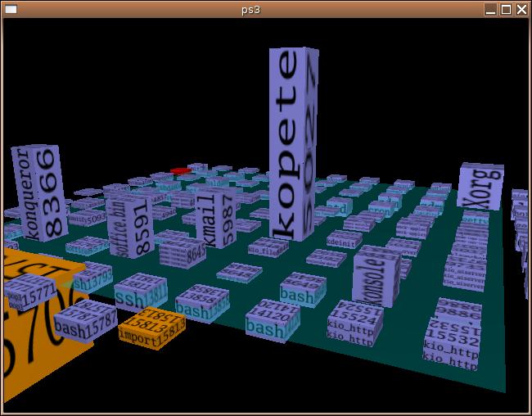The height and width of the screenshot is (416, 532).
Task: Select the konqueror 8366 process block
Action: tap(37, 192)
